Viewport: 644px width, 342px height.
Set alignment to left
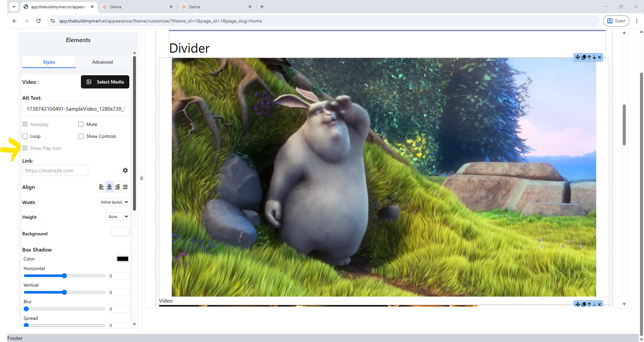tap(101, 187)
